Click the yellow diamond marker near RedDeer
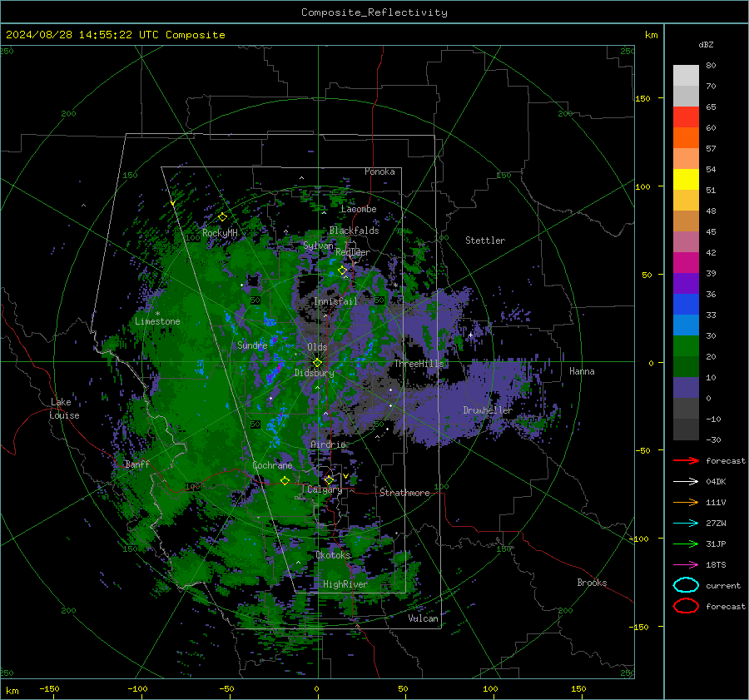Image resolution: width=749 pixels, height=700 pixels. click(343, 271)
